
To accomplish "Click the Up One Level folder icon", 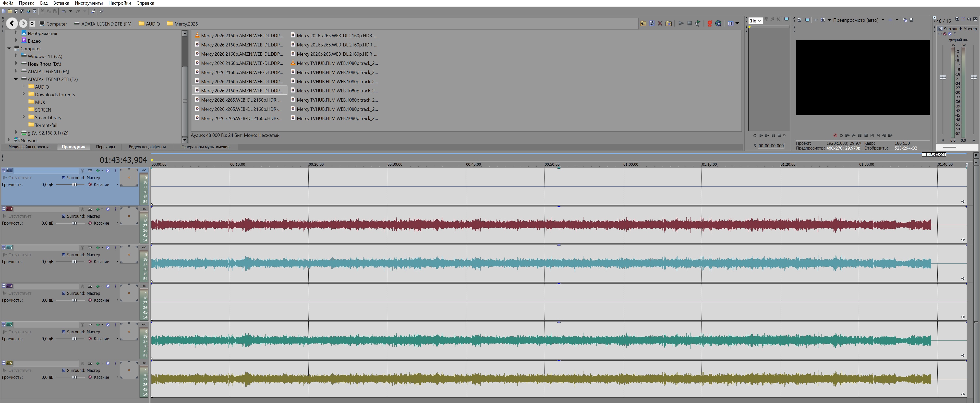I will [643, 23].
